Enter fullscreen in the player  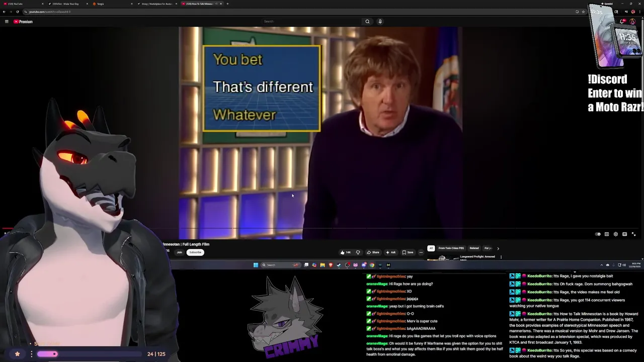(633, 234)
